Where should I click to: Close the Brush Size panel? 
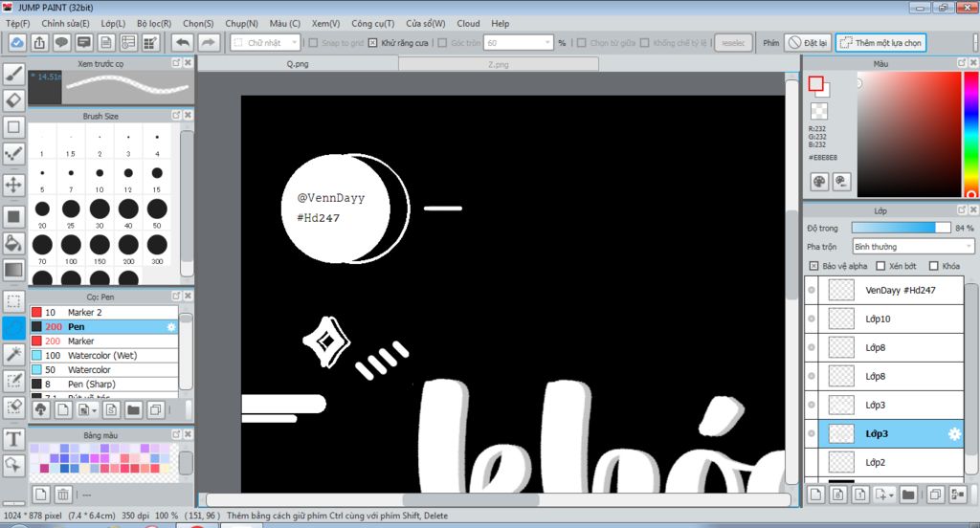pos(189,116)
